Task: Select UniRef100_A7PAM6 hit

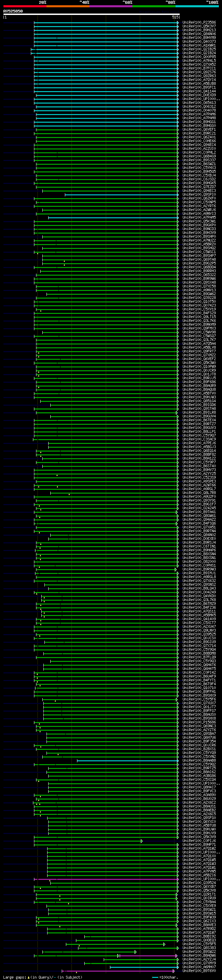Action: 199,114
